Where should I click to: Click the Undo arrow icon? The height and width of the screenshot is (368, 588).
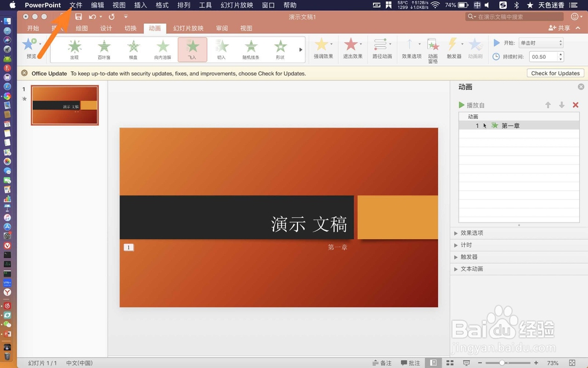[x=92, y=16]
